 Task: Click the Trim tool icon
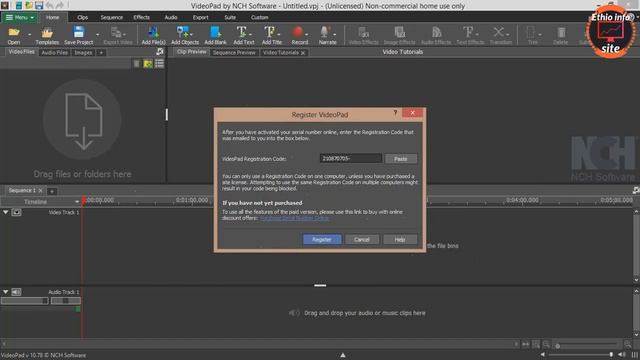point(532,35)
